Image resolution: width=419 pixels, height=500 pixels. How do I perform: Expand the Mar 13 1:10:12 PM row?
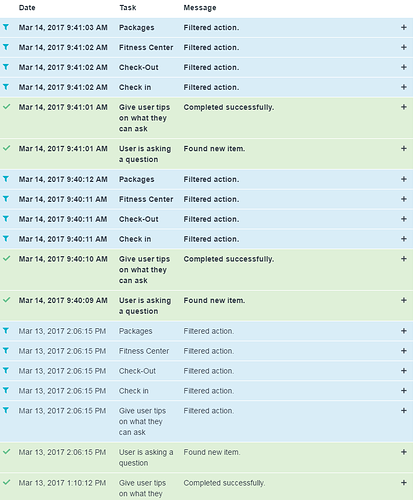click(404, 483)
